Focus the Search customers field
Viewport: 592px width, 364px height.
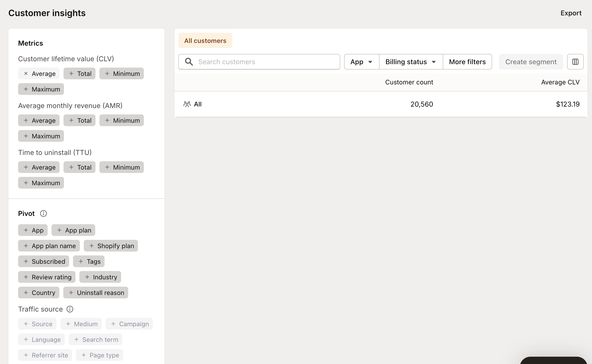(x=266, y=62)
